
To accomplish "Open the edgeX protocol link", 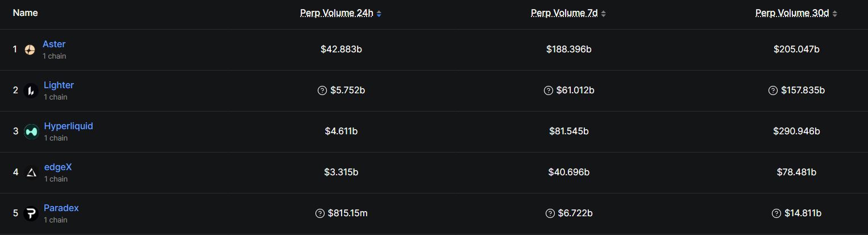I will point(58,167).
